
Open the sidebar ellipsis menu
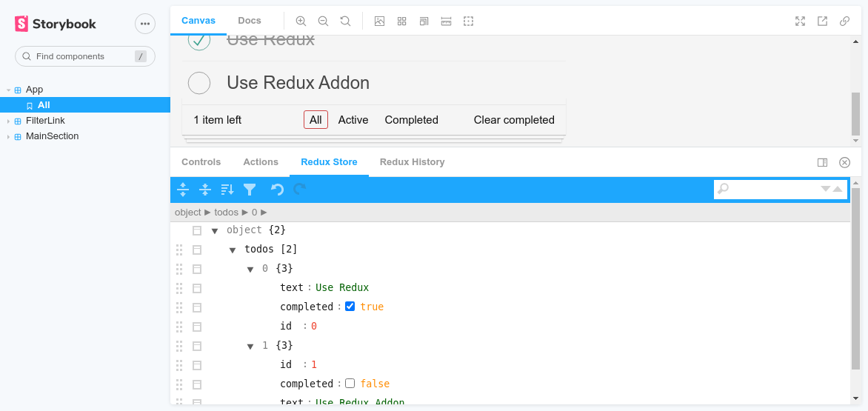(145, 24)
